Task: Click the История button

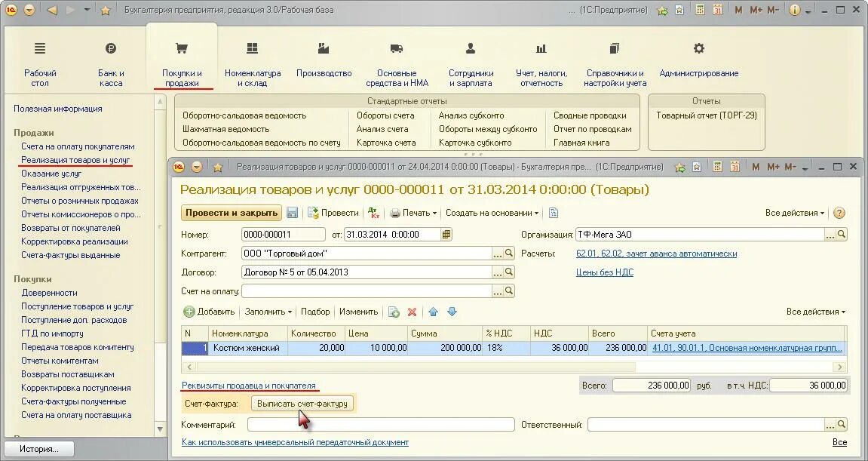Action: pyautogui.click(x=39, y=449)
